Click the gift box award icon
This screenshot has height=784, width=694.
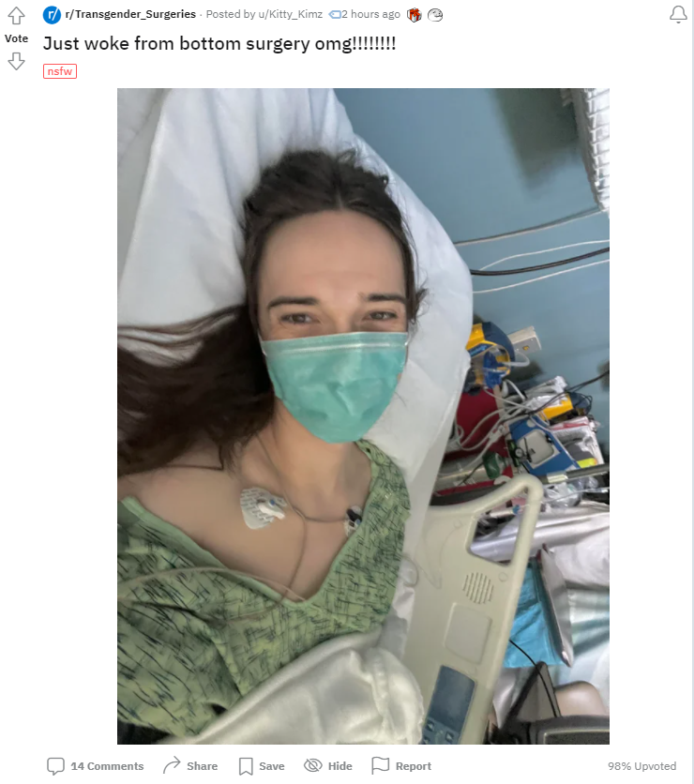pyautogui.click(x=414, y=15)
